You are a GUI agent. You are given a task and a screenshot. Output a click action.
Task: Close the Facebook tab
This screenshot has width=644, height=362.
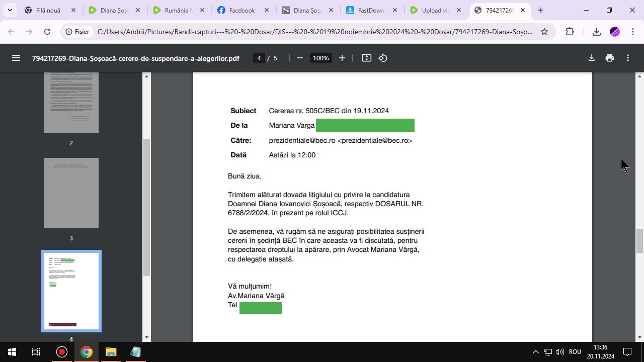267,10
